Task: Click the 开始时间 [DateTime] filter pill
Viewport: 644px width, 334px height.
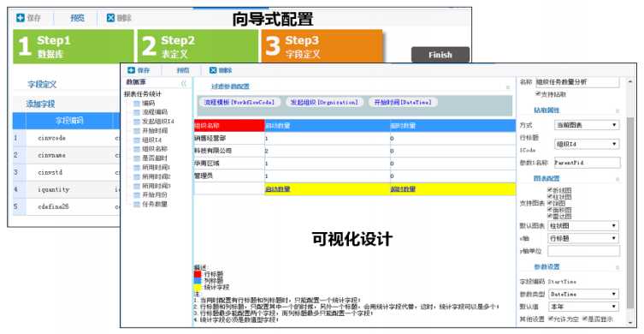Action: [403, 102]
